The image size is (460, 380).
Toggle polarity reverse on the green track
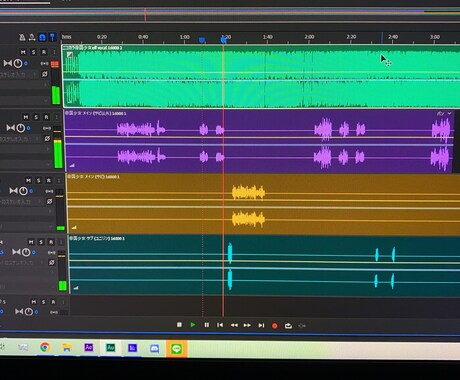44,74
